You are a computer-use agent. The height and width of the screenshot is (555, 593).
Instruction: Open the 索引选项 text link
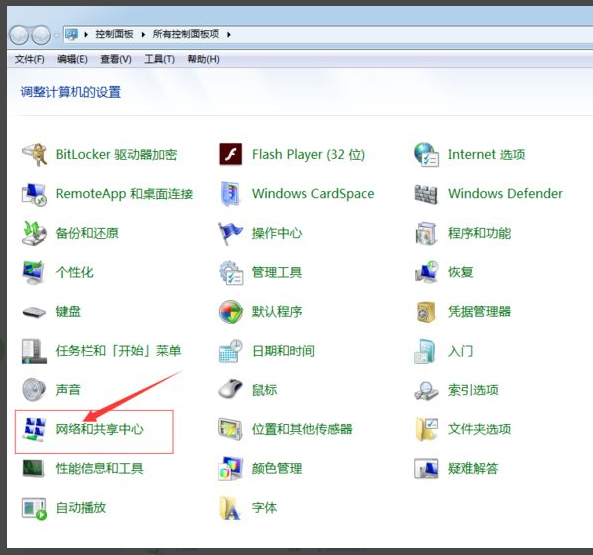click(473, 390)
